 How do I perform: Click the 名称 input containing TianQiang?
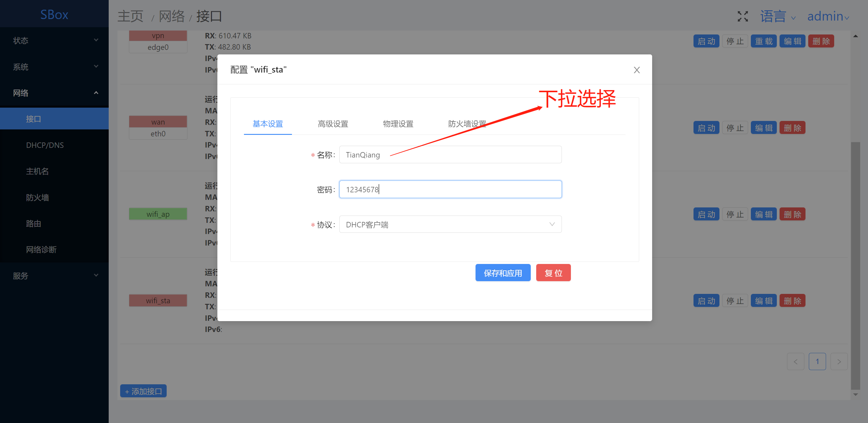coord(450,155)
